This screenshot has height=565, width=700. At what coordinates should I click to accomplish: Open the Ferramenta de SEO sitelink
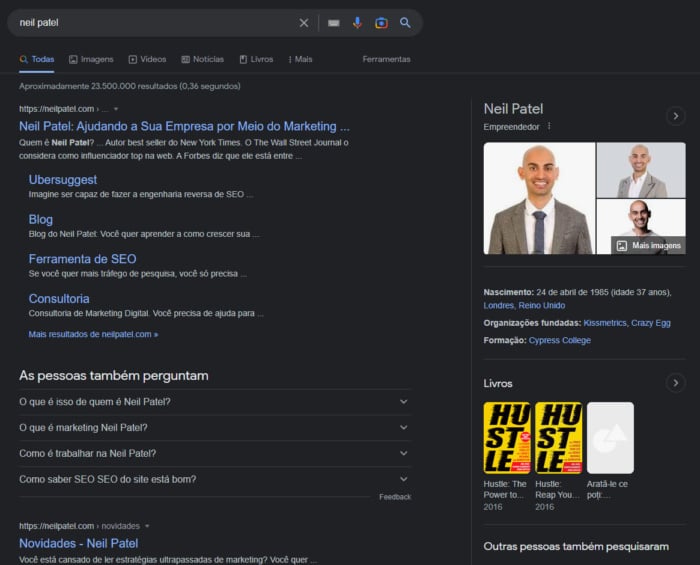click(83, 259)
